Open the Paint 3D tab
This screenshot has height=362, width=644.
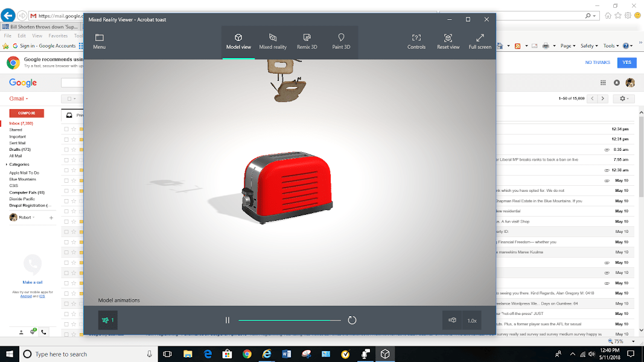pos(341,42)
